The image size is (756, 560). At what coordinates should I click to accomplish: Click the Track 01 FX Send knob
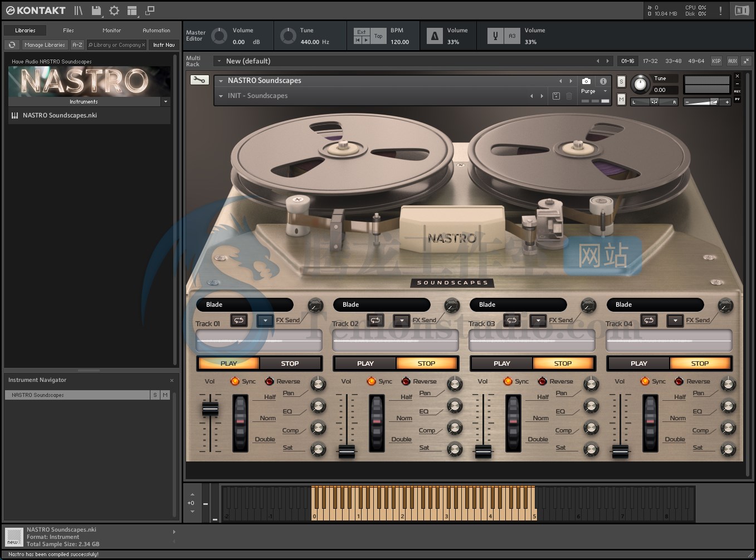tap(315, 305)
